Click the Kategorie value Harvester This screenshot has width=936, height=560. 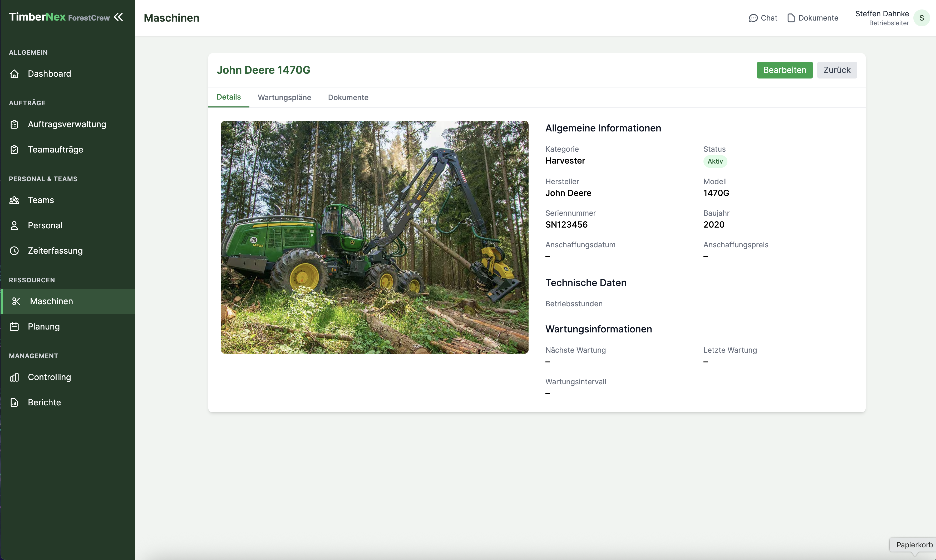[x=565, y=161]
